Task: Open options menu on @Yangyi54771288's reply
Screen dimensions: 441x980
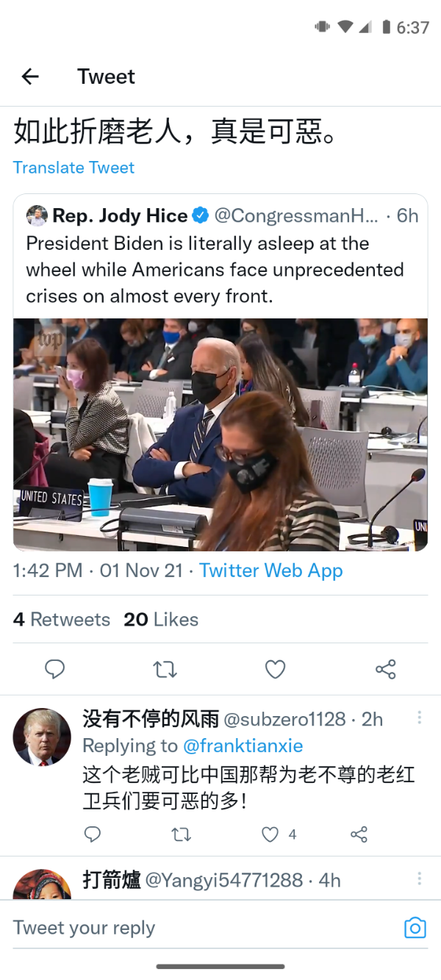Action: point(420,879)
